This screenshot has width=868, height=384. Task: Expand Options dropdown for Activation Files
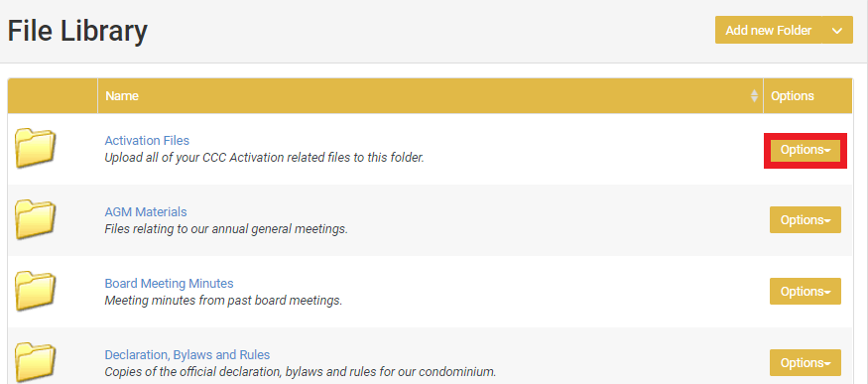[806, 150]
